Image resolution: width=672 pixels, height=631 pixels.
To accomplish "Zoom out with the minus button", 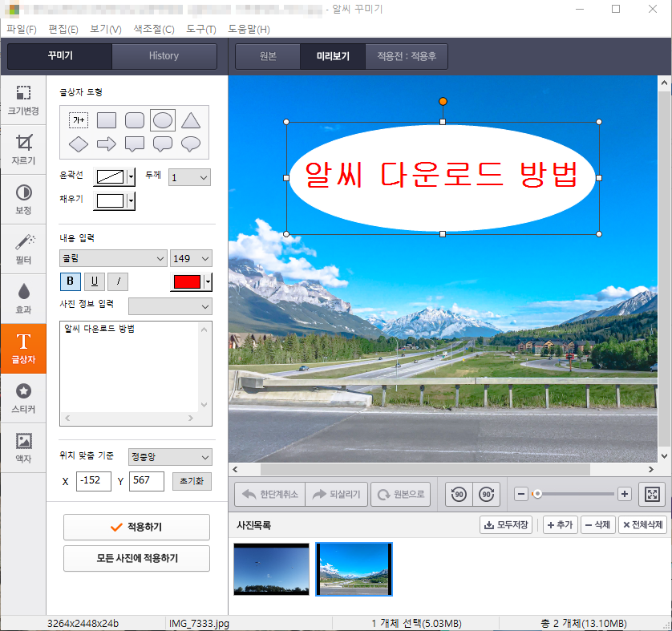I will point(520,494).
